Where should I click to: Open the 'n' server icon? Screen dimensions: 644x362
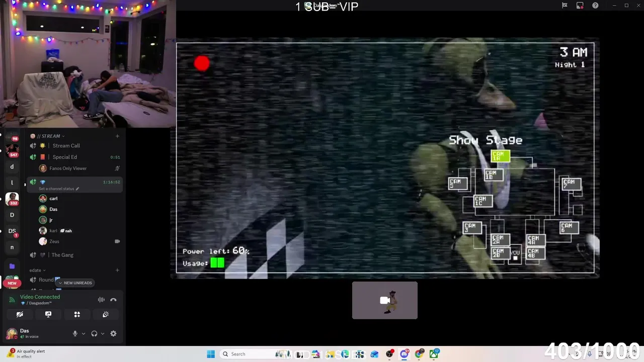12,247
